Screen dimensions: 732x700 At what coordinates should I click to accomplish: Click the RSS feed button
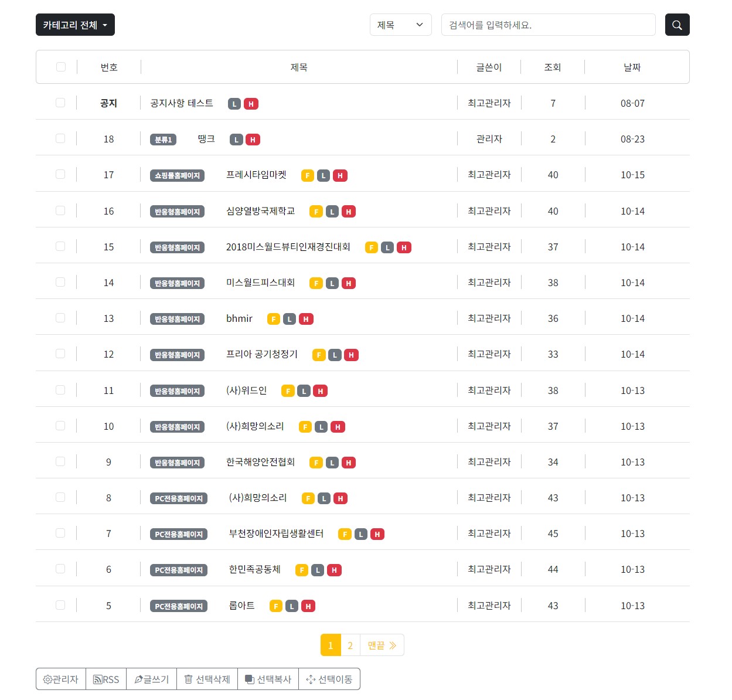click(106, 679)
